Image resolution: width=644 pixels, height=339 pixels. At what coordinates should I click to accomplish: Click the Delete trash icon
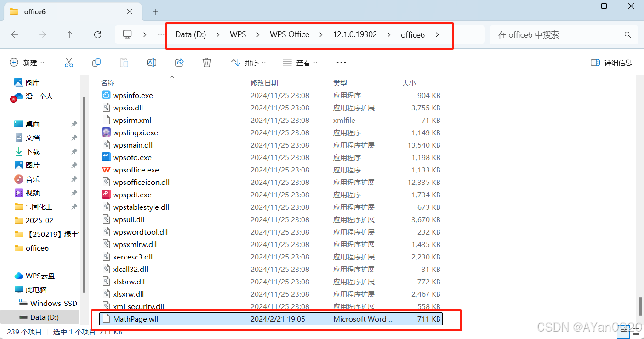[x=207, y=63]
